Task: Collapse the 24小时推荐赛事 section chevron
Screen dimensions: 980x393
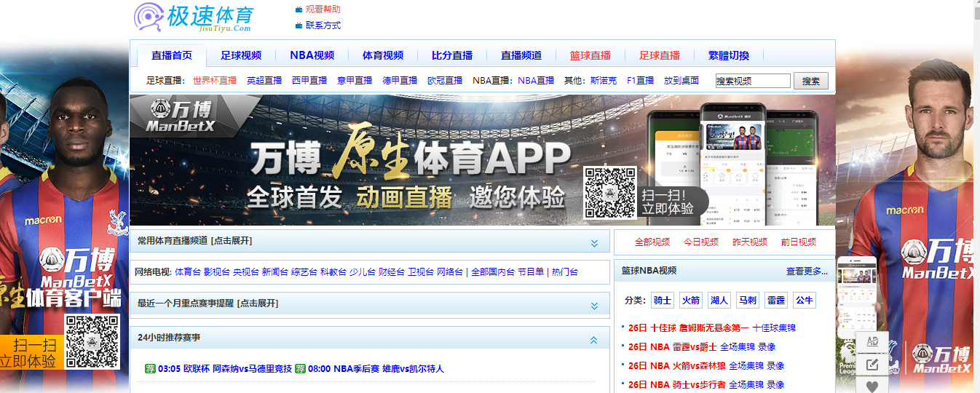Action: pos(594,339)
